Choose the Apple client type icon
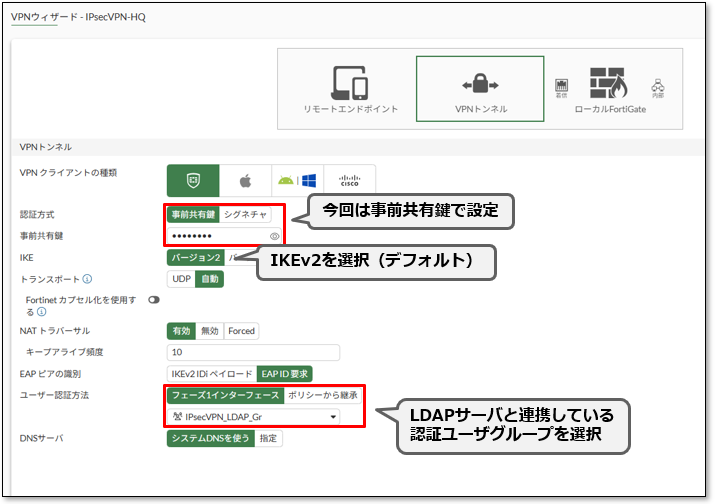718x504 pixels. pyautogui.click(x=245, y=182)
